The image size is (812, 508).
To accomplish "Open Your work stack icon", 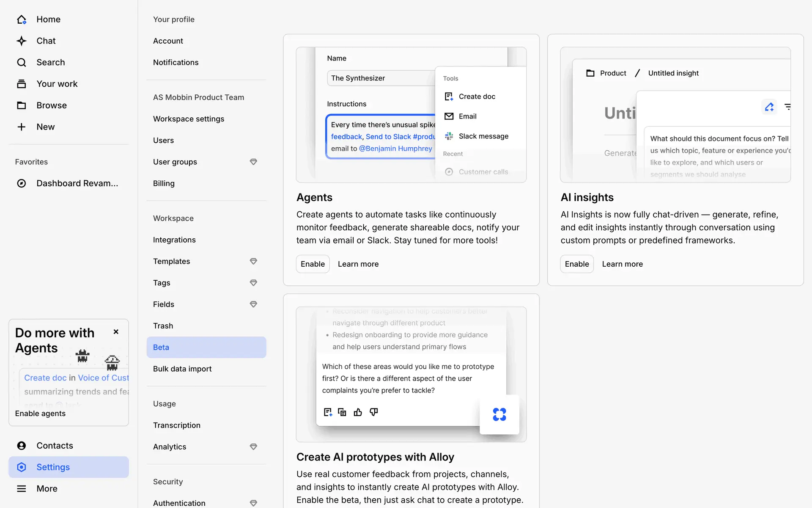I will [x=22, y=84].
